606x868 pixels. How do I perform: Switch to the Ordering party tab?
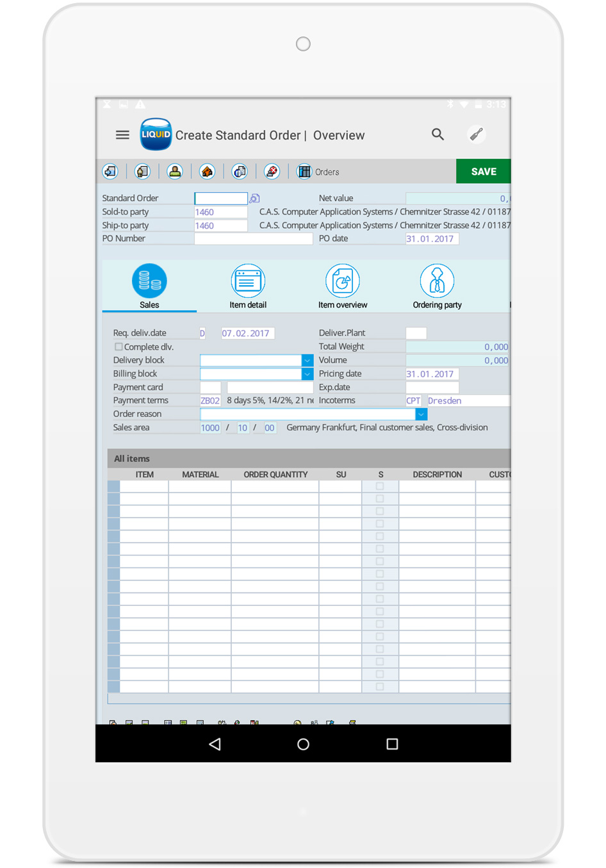pos(437,287)
